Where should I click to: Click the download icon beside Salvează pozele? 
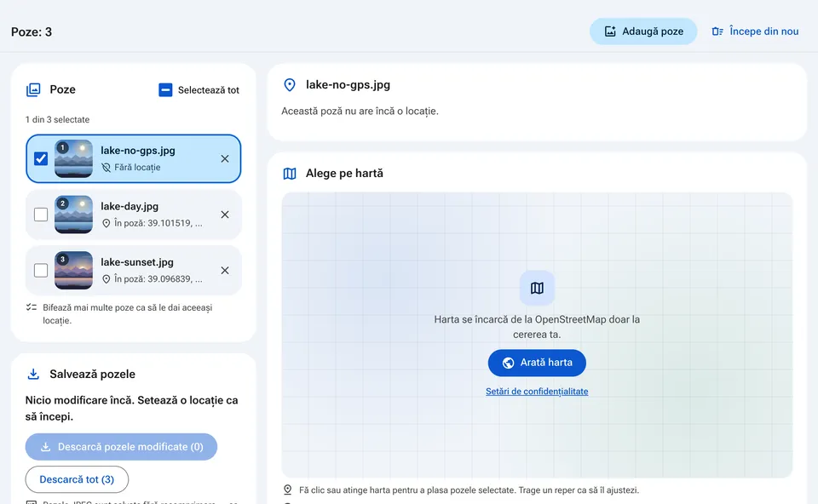click(x=33, y=375)
